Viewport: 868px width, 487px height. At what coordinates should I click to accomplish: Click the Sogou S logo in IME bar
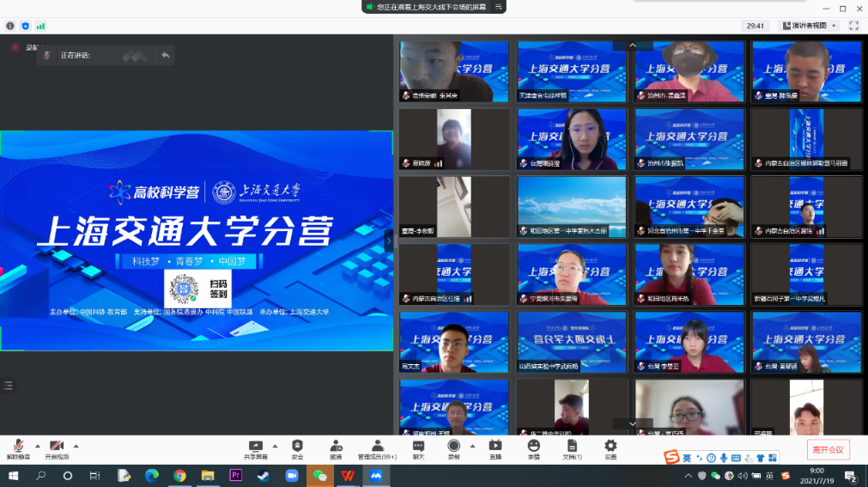click(671, 457)
